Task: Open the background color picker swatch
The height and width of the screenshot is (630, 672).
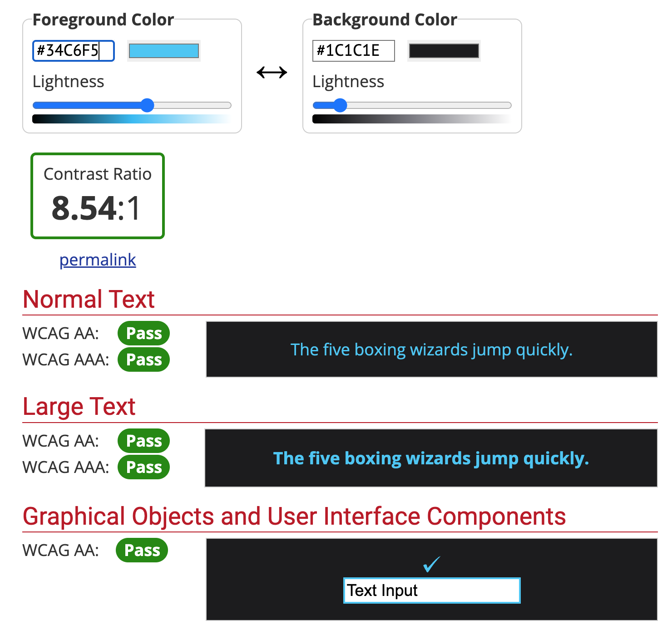Action: 444,51
